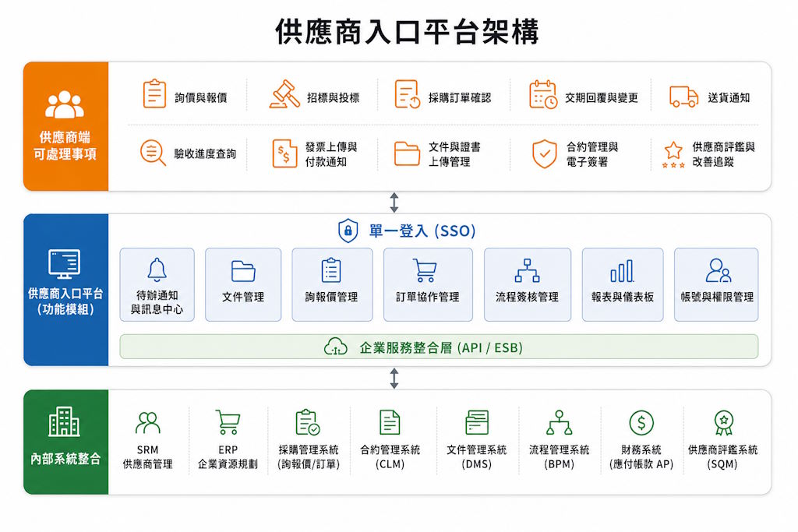
Task: Open the 報表與儀表板 module card
Action: (623, 285)
